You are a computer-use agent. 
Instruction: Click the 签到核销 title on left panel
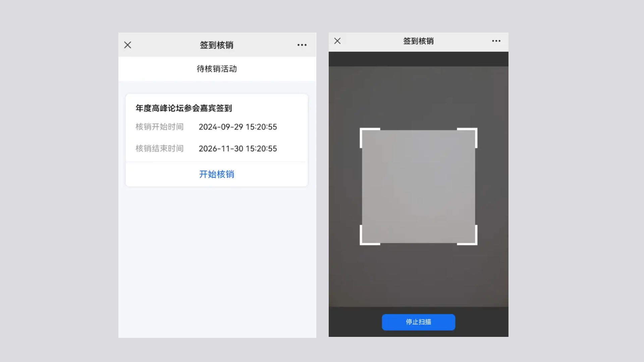[x=217, y=45]
